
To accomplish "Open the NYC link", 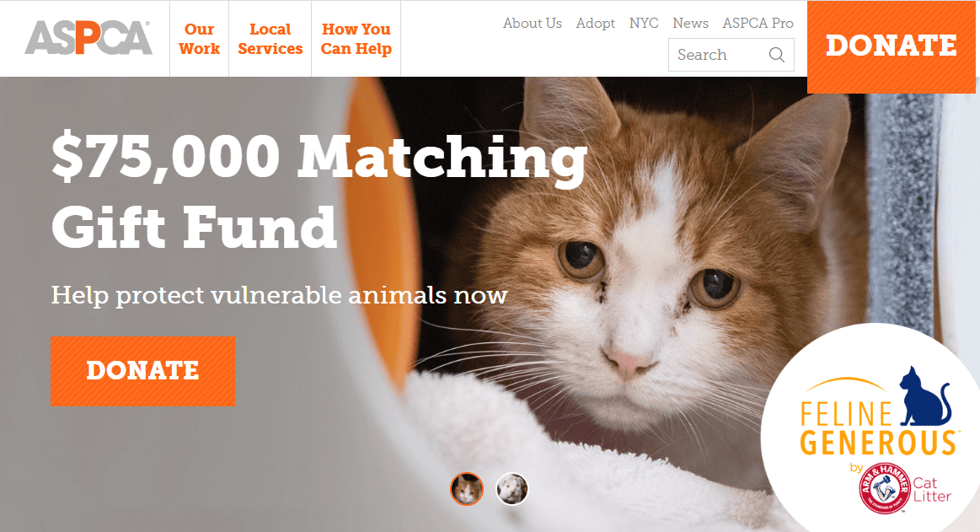I will 644,23.
